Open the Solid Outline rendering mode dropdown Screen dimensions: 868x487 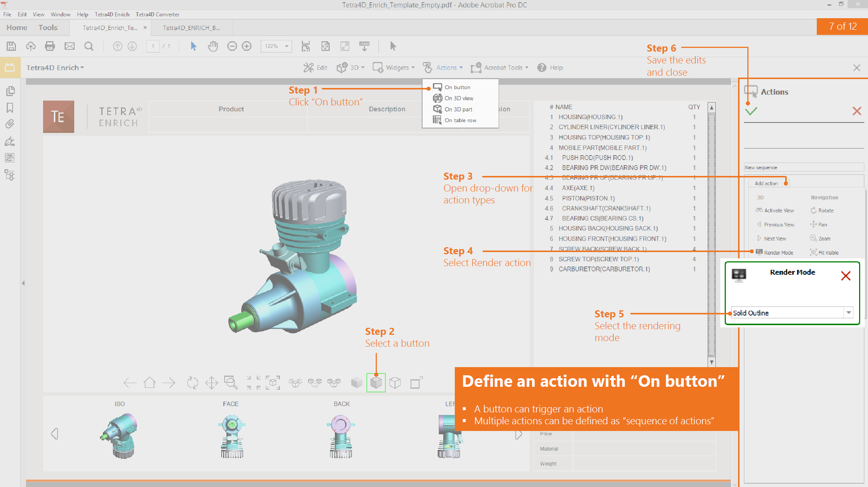(849, 313)
